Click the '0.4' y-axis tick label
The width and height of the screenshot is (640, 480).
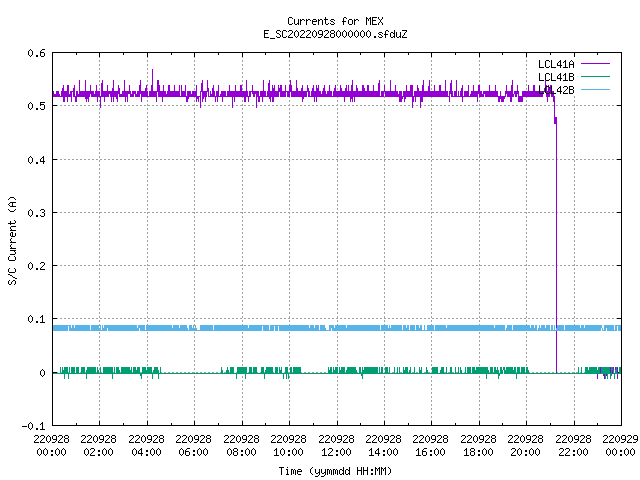(37, 160)
